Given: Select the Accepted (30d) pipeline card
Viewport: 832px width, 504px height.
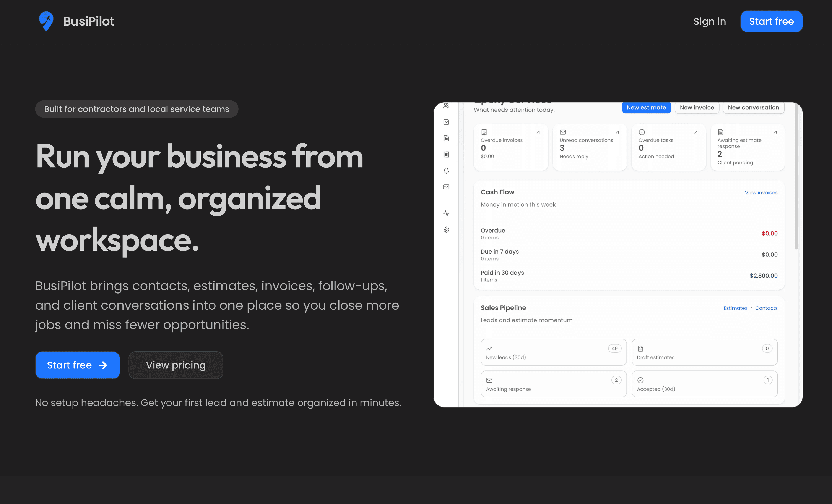Looking at the screenshot, I should pos(704,384).
